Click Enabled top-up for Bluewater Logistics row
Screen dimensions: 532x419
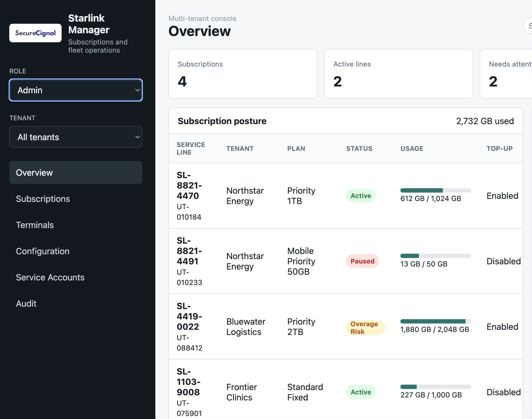pos(502,327)
